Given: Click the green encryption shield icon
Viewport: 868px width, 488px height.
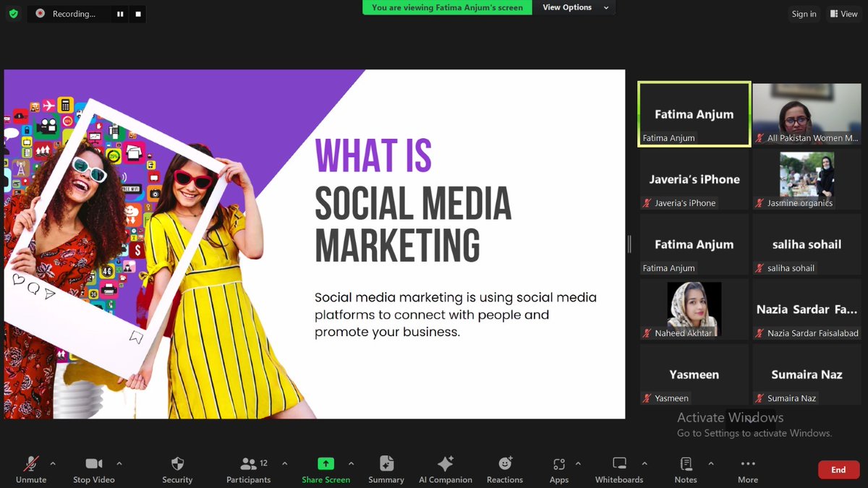Looking at the screenshot, I should [x=13, y=14].
